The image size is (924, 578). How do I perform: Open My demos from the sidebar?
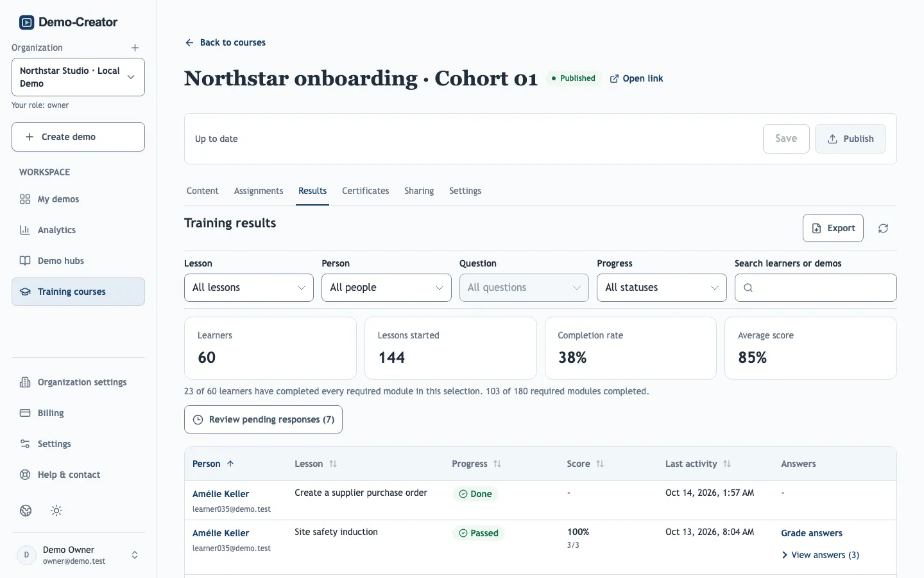(x=78, y=199)
